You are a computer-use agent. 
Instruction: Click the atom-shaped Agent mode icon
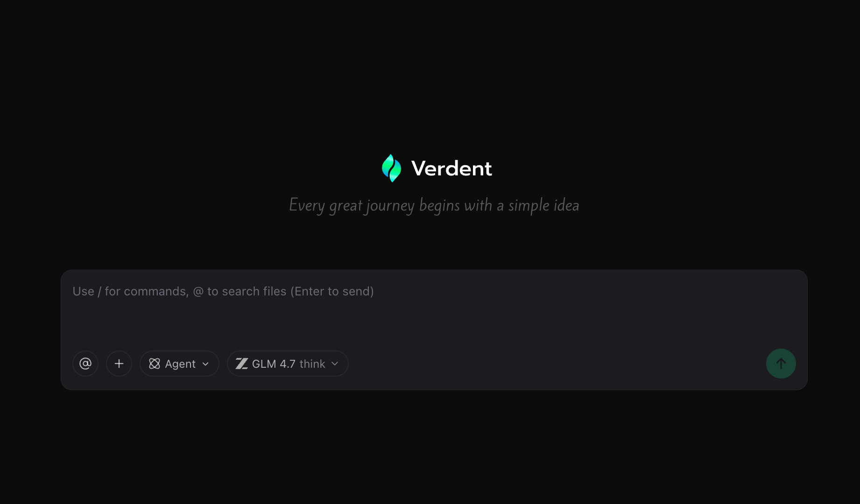[x=155, y=364]
